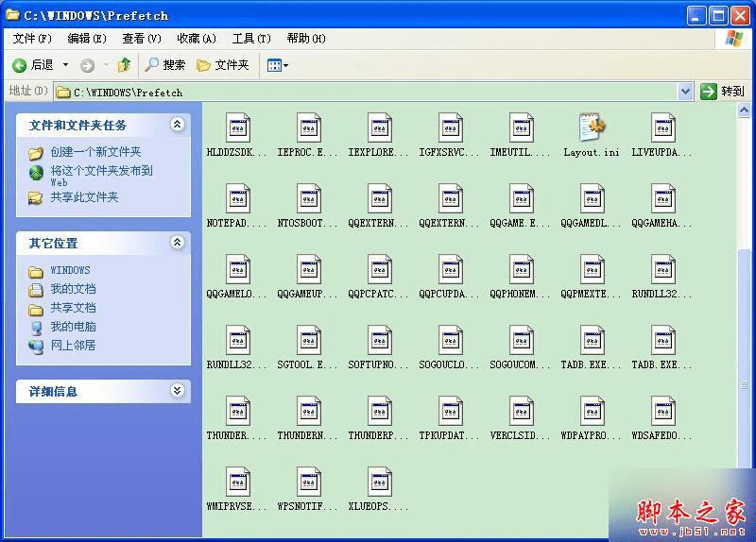756x542 pixels.
Task: Collapse the 其它位置 panel
Action: (177, 243)
